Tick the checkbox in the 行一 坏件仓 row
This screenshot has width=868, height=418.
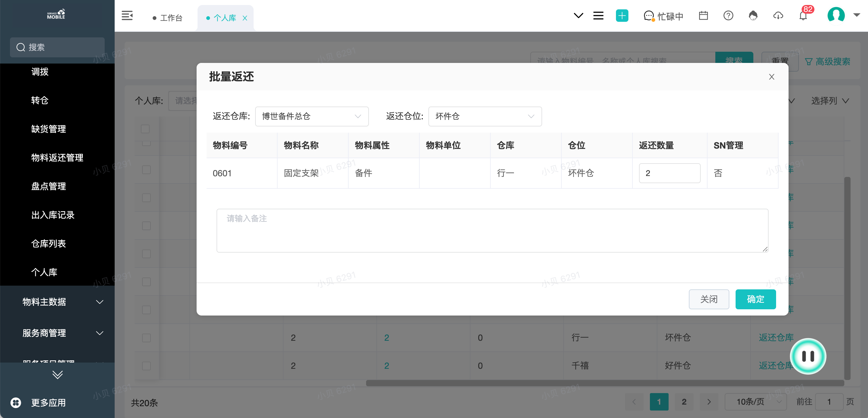[x=146, y=338]
